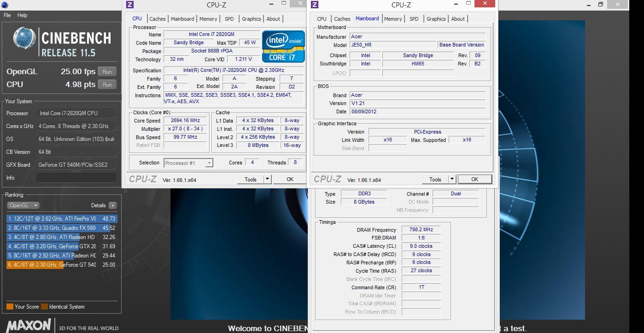
Task: Open the OpenGL ranking dropdown
Action: click(x=23, y=205)
